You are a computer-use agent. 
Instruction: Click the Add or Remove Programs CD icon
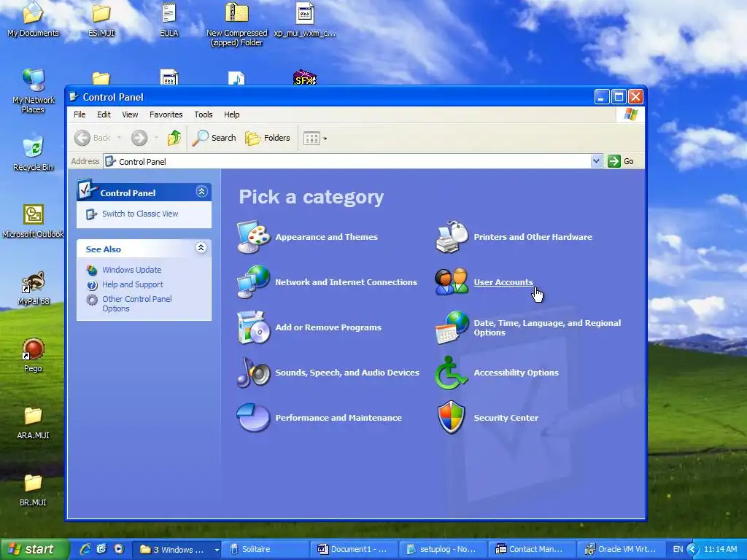coord(253,327)
